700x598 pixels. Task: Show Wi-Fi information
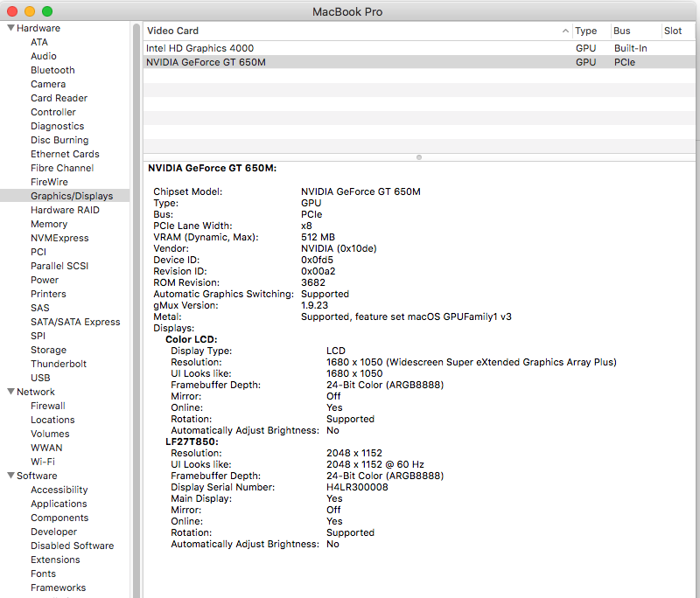43,462
